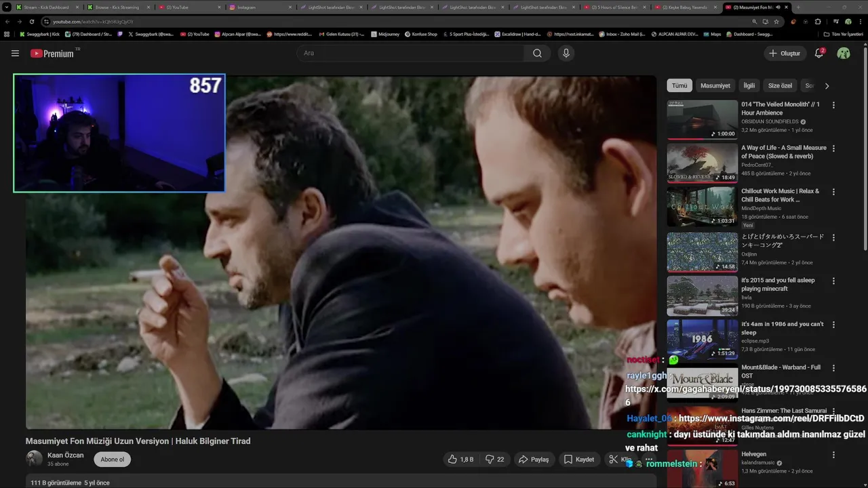
Task: Open options for "A Way of Life" video
Action: point(833,148)
